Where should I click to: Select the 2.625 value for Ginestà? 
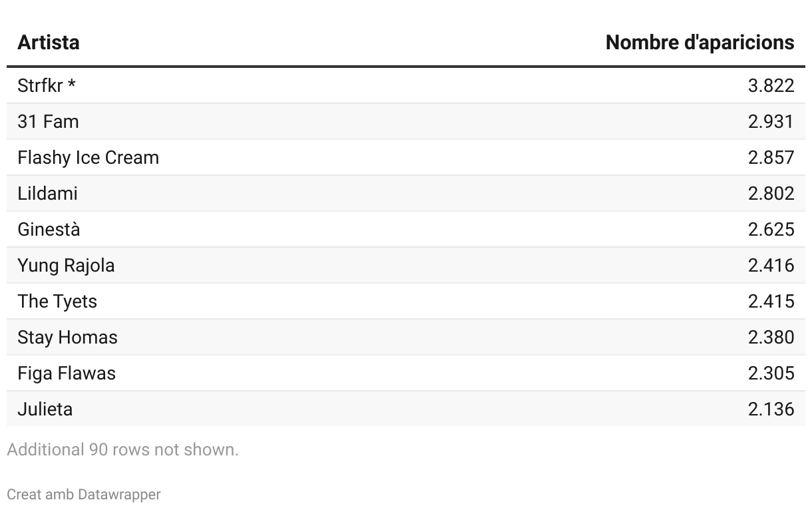coord(771,230)
